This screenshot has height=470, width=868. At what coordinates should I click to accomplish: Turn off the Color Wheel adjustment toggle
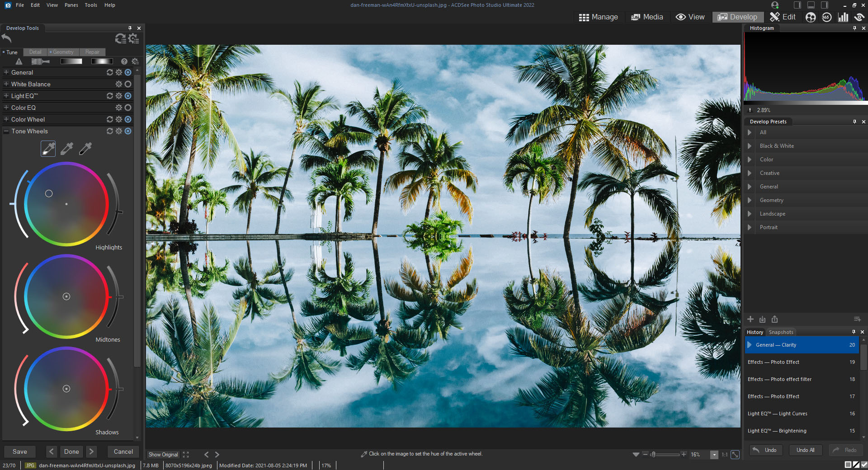128,119
